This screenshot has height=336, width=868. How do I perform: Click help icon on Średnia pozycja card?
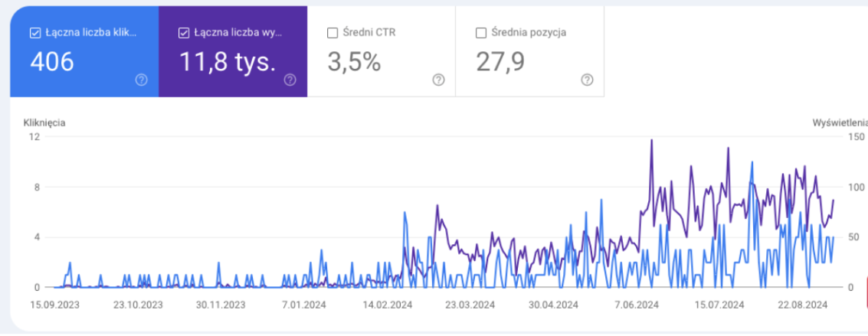(x=587, y=80)
